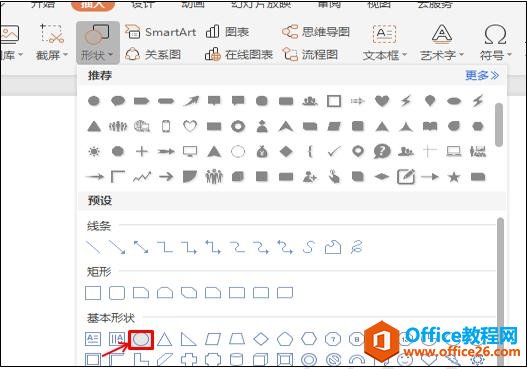The width and height of the screenshot is (527, 369).
Task: Select the cylinder in 基本形状
Action: pyautogui.click(x=237, y=359)
